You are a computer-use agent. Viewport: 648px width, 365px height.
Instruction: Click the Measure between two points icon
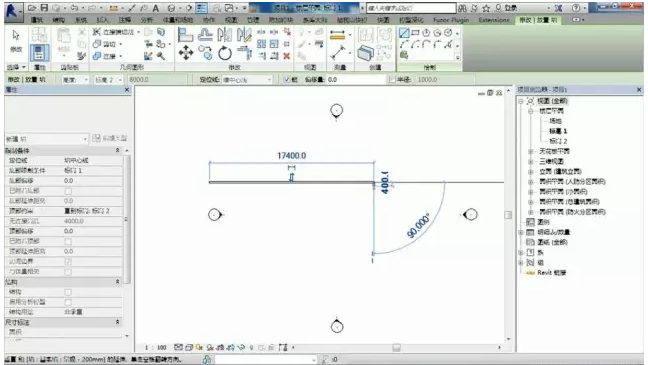point(338,53)
